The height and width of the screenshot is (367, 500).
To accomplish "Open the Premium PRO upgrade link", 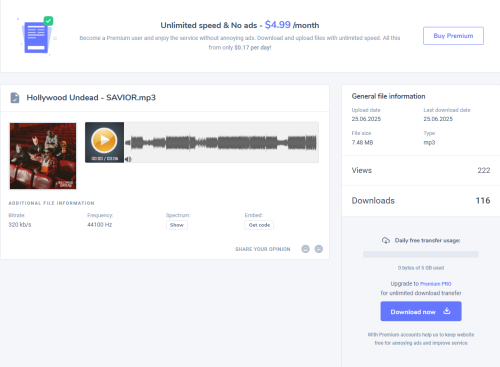I will (436, 284).
